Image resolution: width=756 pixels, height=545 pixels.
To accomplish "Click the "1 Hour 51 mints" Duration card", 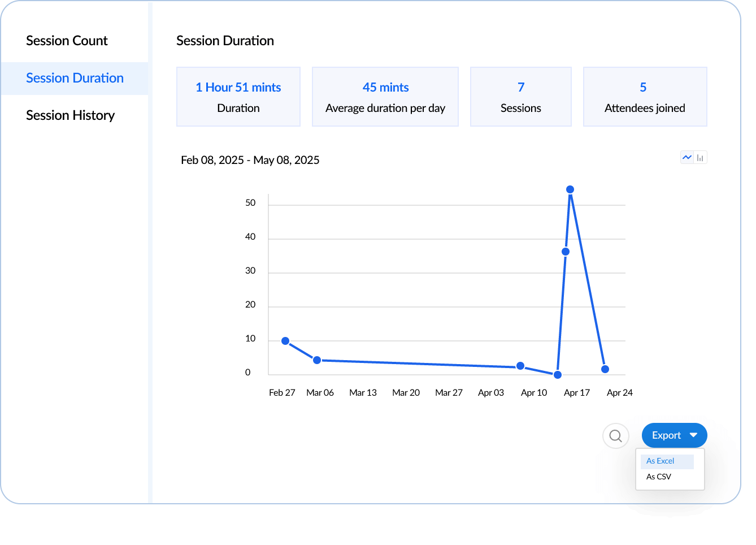I will point(238,97).
